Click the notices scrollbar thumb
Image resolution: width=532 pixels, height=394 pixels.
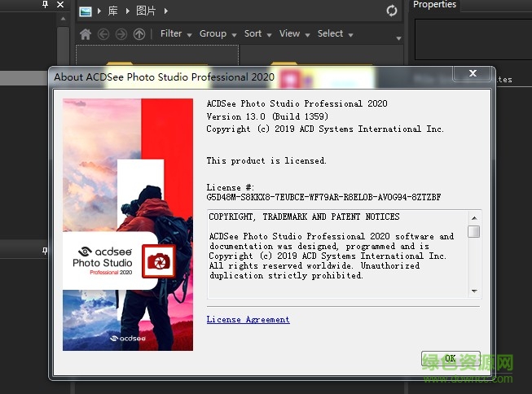click(x=473, y=232)
